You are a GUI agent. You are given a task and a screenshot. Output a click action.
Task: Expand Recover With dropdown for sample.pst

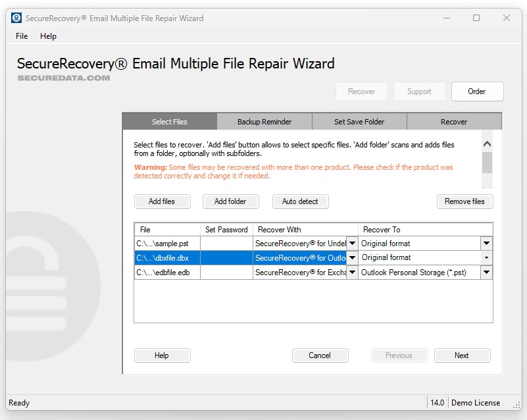click(x=352, y=244)
